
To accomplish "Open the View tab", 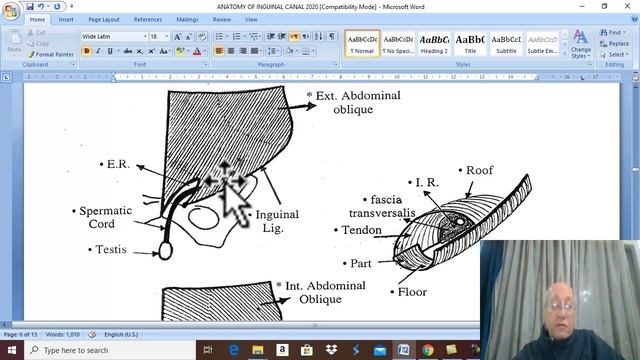I will pyautogui.click(x=251, y=20).
